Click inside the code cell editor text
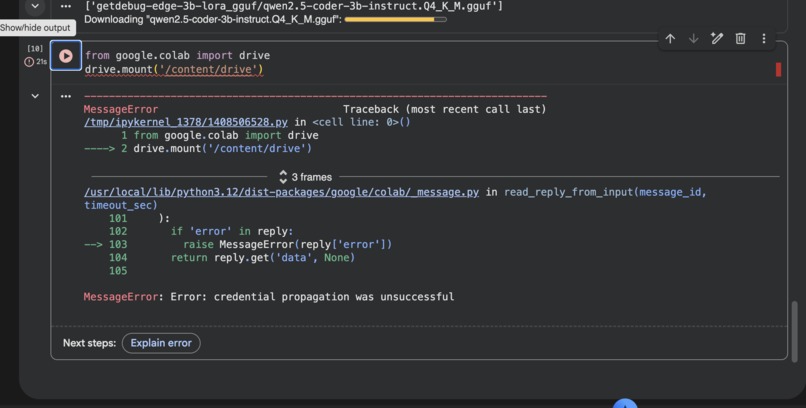This screenshot has height=408, width=806. pyautogui.click(x=177, y=62)
